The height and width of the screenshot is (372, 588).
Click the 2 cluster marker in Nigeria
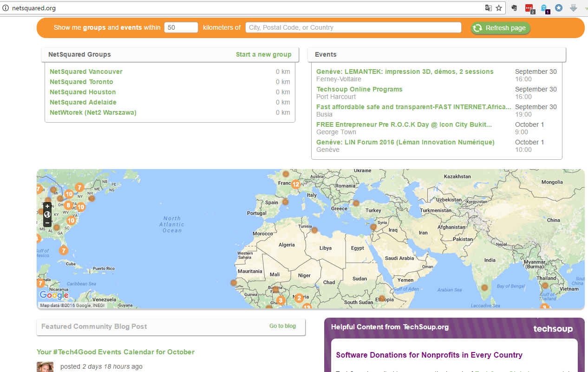coord(299,298)
